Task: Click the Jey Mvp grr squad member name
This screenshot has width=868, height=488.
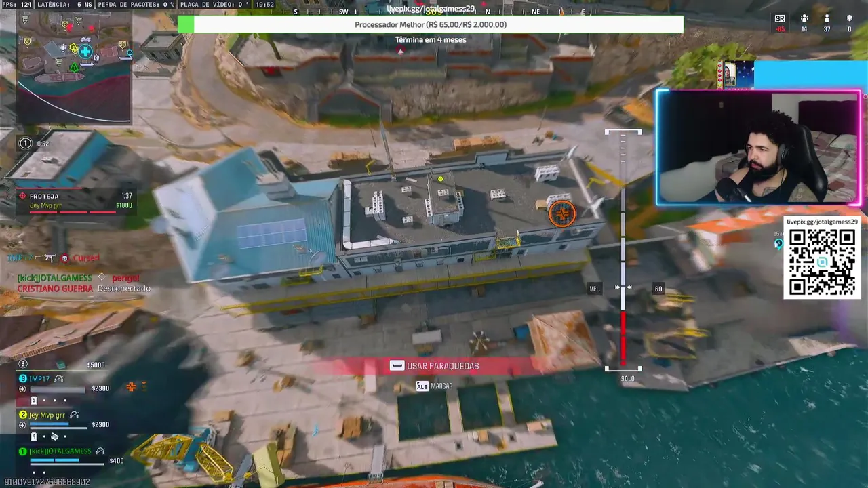Action: click(47, 415)
